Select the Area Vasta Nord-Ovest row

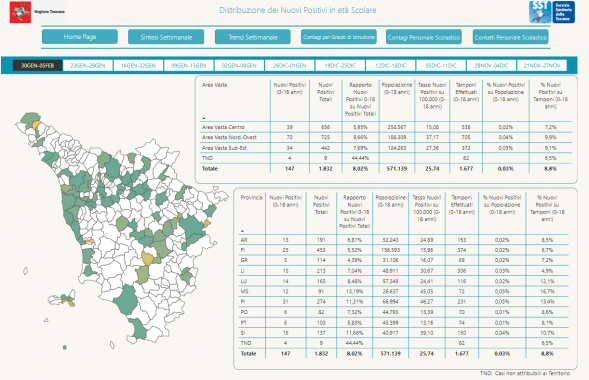coord(386,137)
